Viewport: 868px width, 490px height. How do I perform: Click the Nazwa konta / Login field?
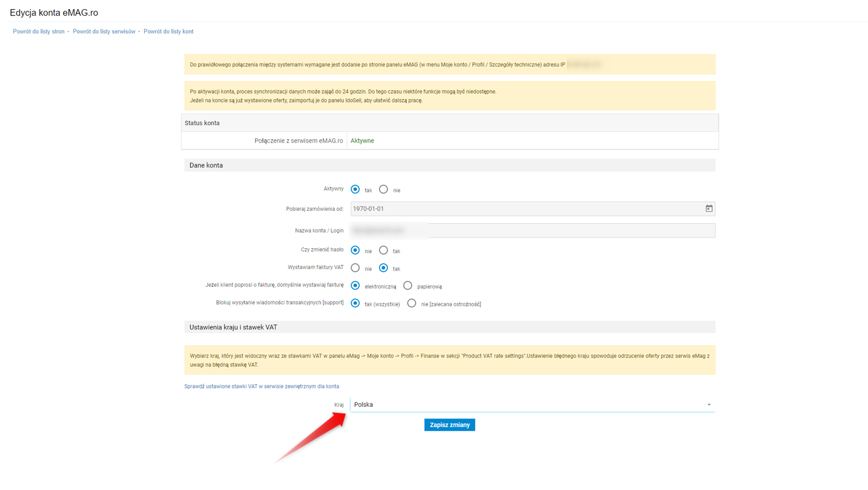[533, 231]
